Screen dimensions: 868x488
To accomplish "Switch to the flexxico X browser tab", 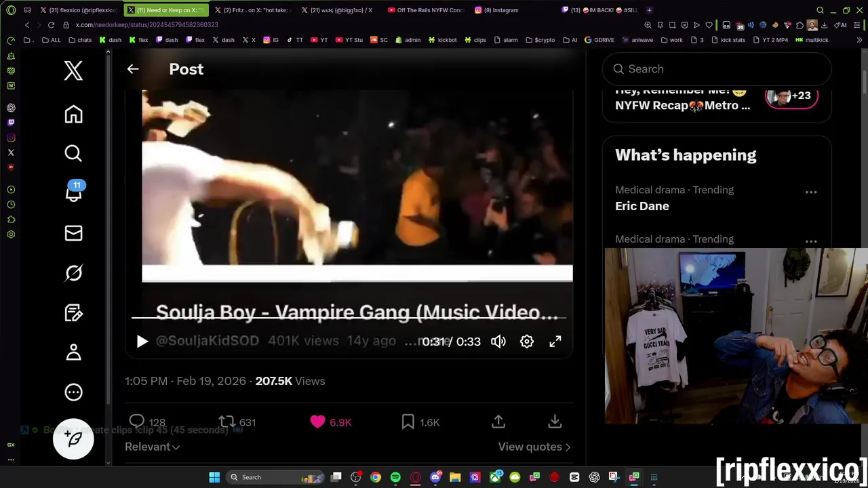I will [78, 10].
